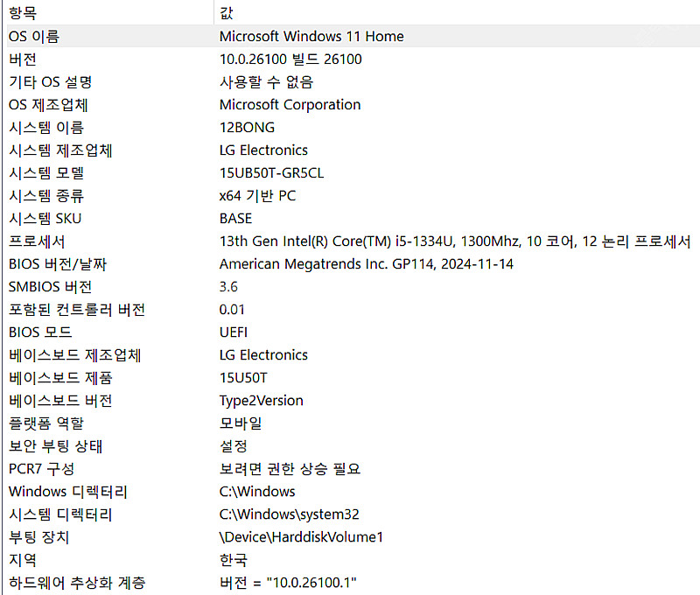Image resolution: width=700 pixels, height=595 pixels.
Task: Select American Megatrends Inc. GP114 value
Action: click(367, 263)
